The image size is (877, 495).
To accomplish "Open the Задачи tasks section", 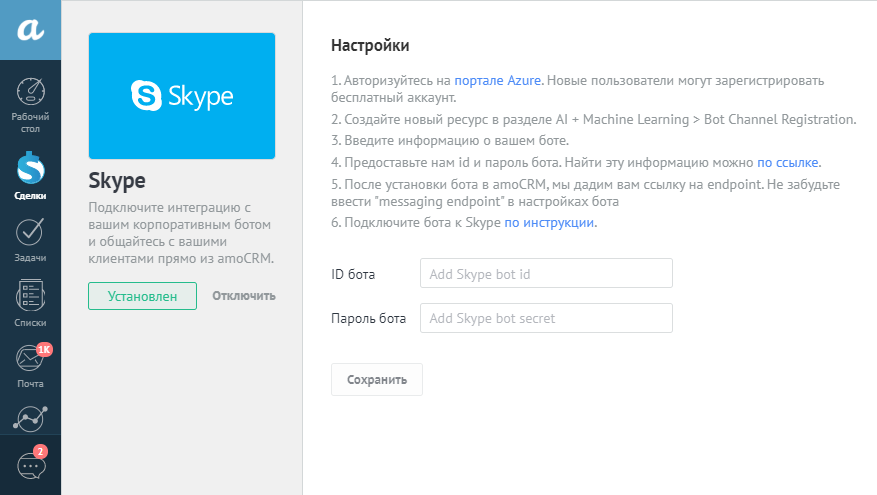I will 30,240.
